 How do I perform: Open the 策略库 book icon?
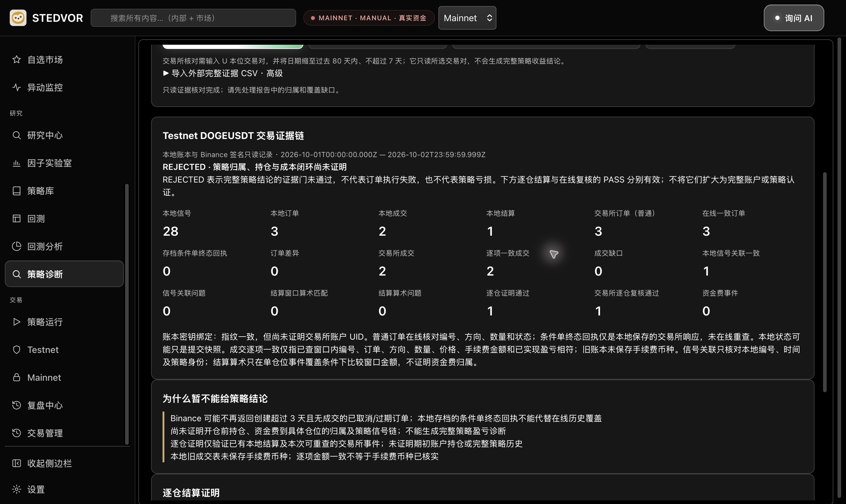pos(16,191)
